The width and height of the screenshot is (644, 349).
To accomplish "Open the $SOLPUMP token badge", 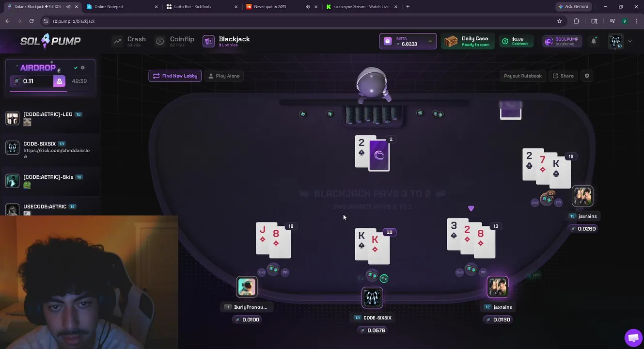I will pos(561,41).
